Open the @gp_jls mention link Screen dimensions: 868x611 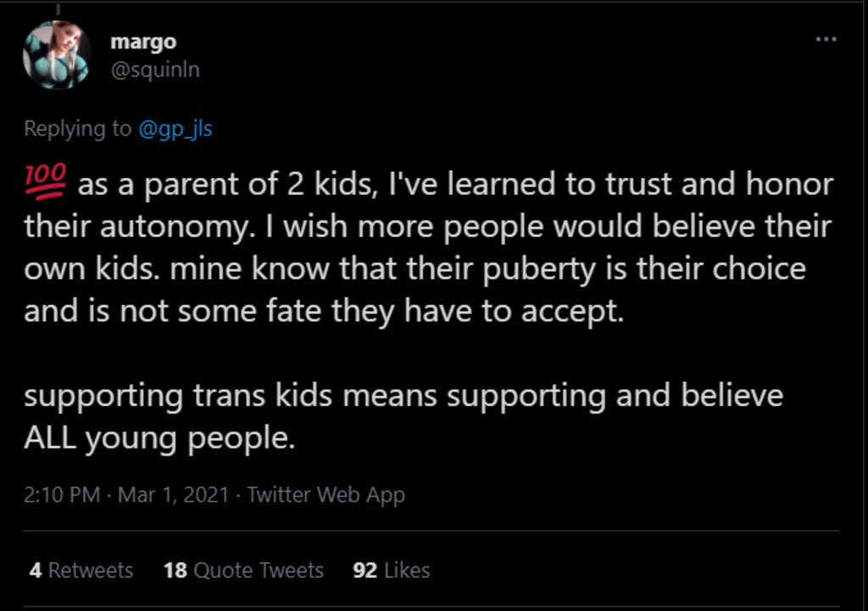(175, 129)
